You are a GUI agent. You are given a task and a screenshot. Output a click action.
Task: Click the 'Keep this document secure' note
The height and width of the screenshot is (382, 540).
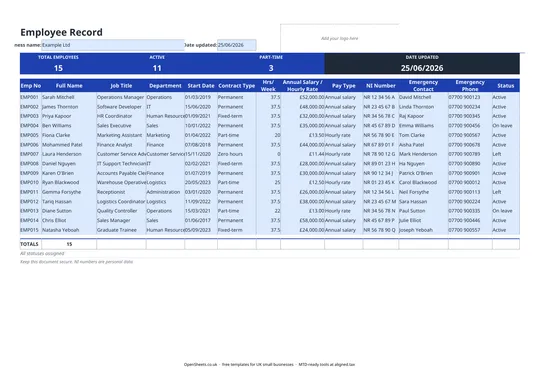click(76, 262)
